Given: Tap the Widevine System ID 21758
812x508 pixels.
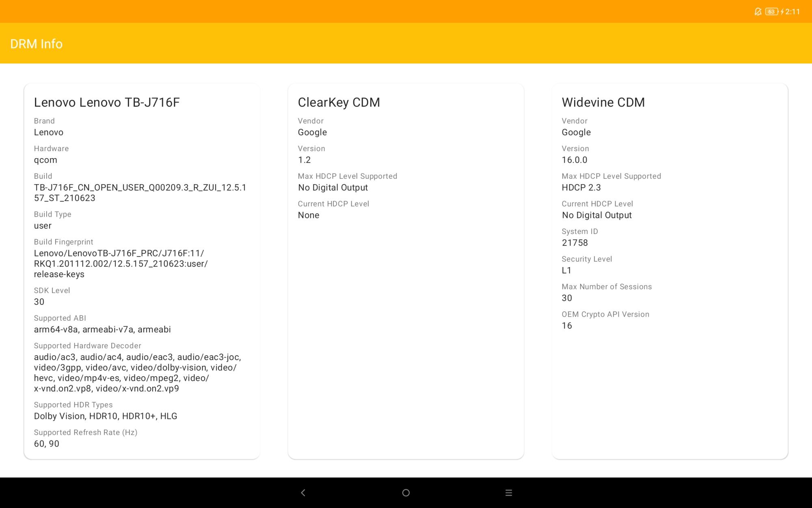Looking at the screenshot, I should tap(574, 243).
